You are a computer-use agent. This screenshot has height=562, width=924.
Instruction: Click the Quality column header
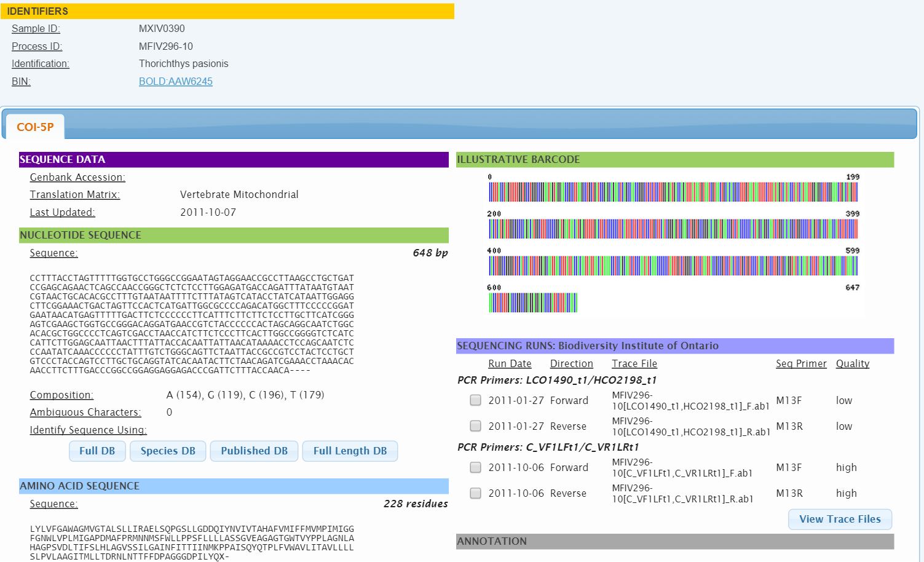pos(853,363)
